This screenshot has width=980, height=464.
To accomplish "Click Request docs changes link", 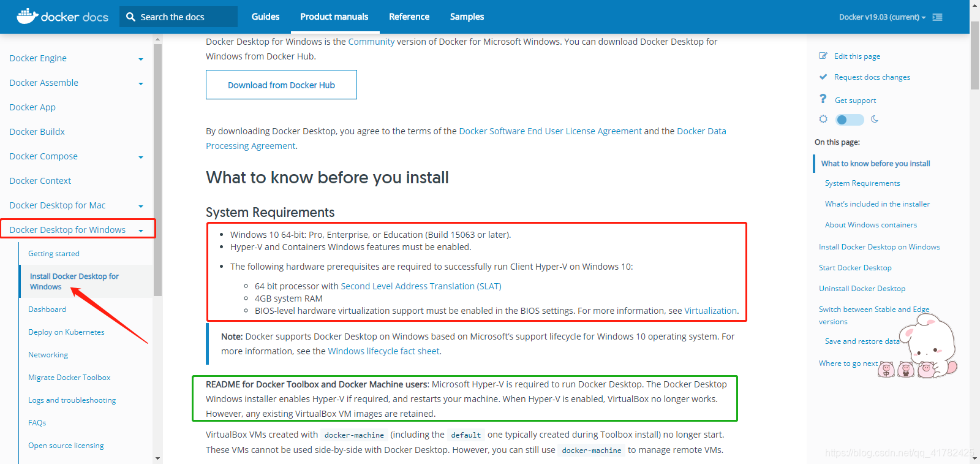I will [x=872, y=77].
